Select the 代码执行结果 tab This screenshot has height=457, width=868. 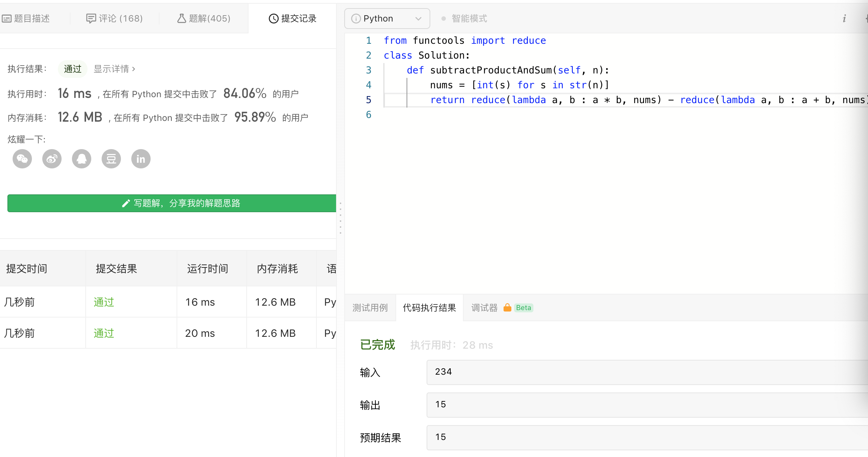tap(430, 308)
